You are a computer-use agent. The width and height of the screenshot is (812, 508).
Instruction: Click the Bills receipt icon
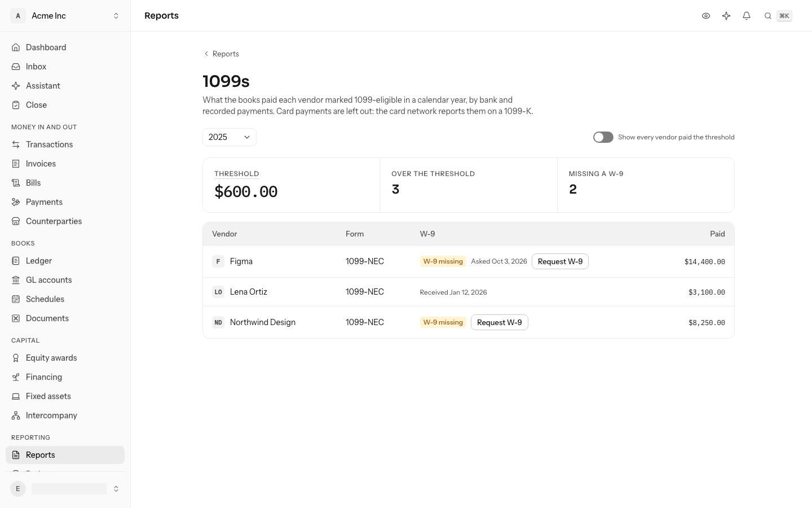(16, 183)
